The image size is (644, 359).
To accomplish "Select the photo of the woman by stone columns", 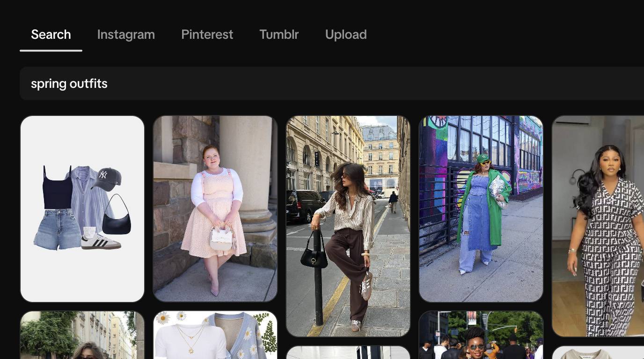I will point(215,208).
